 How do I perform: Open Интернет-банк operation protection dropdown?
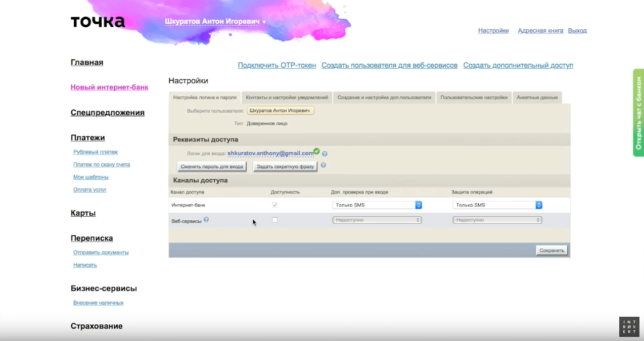tap(497, 205)
